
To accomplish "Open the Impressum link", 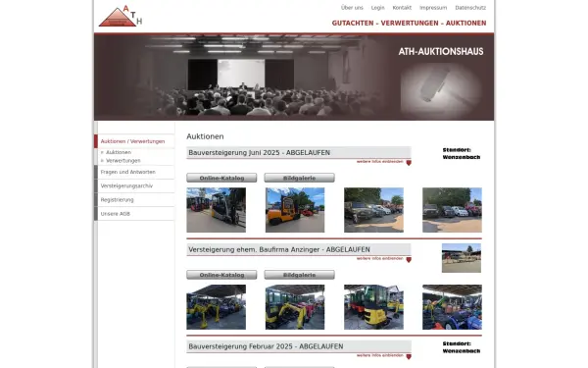I will pos(433,8).
